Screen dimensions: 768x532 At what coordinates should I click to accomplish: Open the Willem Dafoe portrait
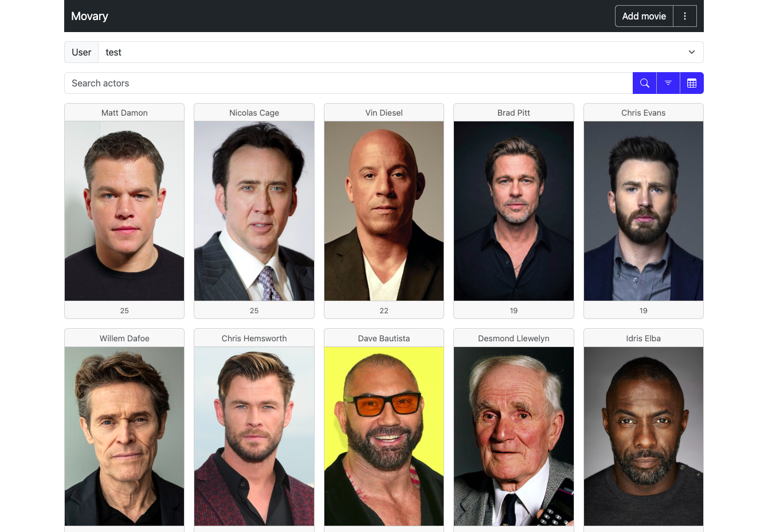click(124, 436)
